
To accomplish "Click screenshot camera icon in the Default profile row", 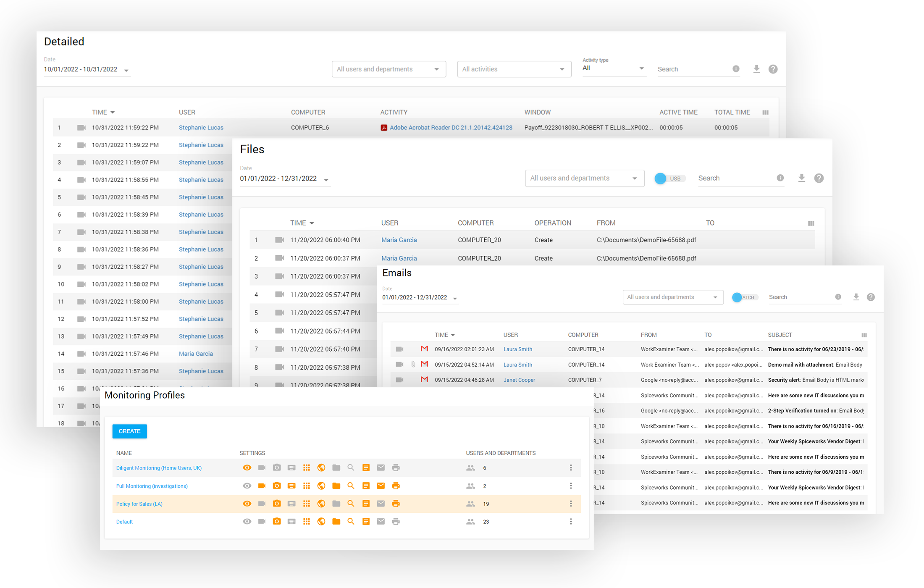I will [276, 522].
